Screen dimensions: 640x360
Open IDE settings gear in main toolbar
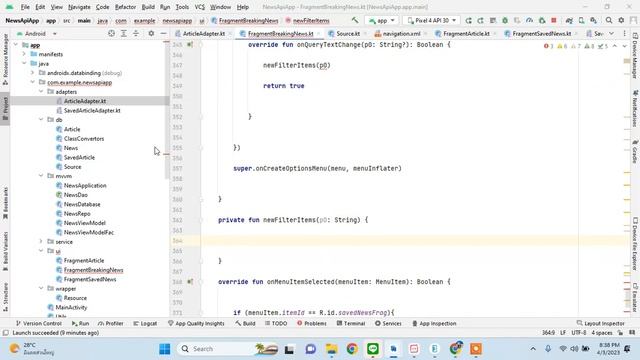click(x=621, y=20)
